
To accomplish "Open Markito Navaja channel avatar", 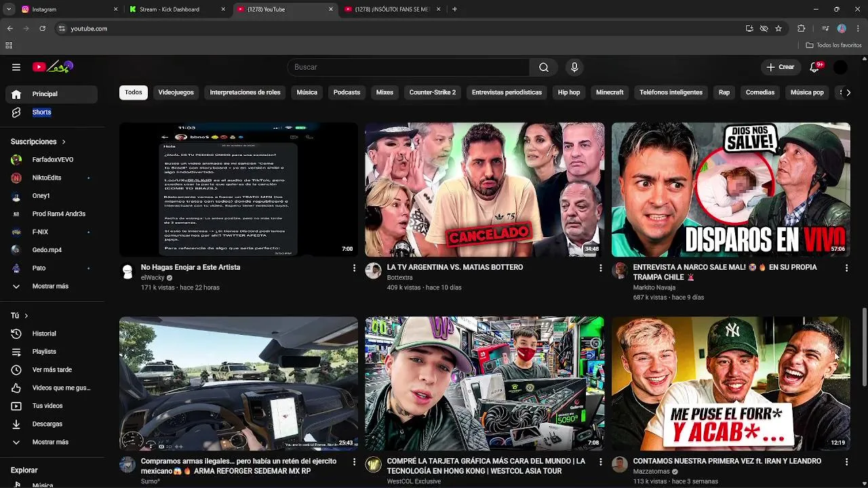I will [620, 271].
